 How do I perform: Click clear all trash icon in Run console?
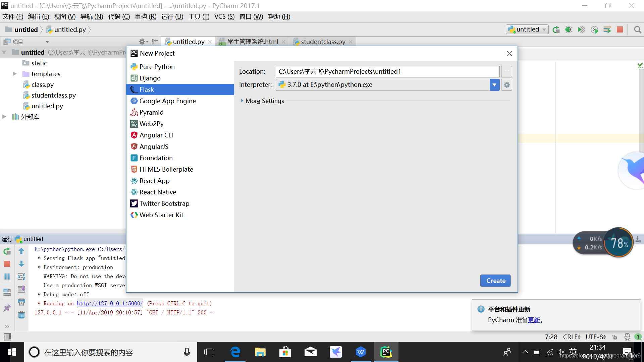click(x=21, y=315)
